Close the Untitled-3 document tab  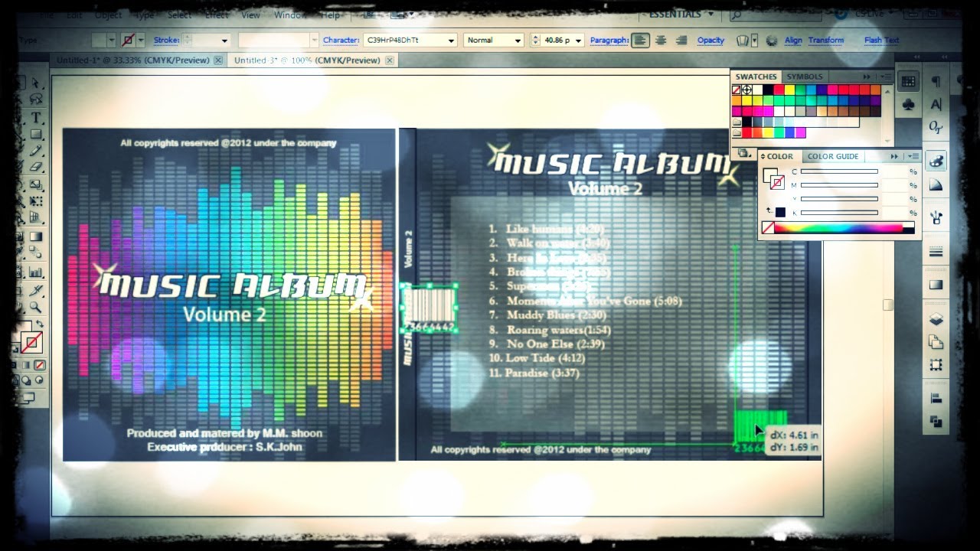pos(390,60)
